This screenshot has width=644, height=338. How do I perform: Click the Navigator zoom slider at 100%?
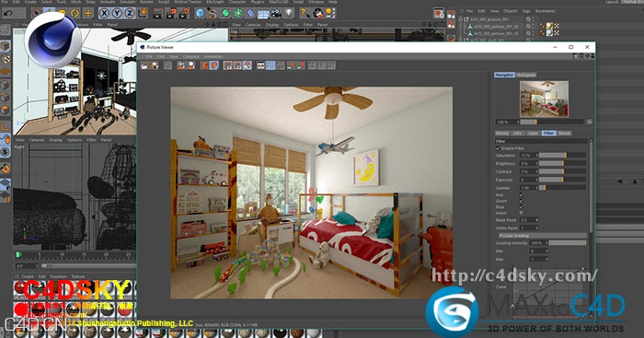point(552,122)
